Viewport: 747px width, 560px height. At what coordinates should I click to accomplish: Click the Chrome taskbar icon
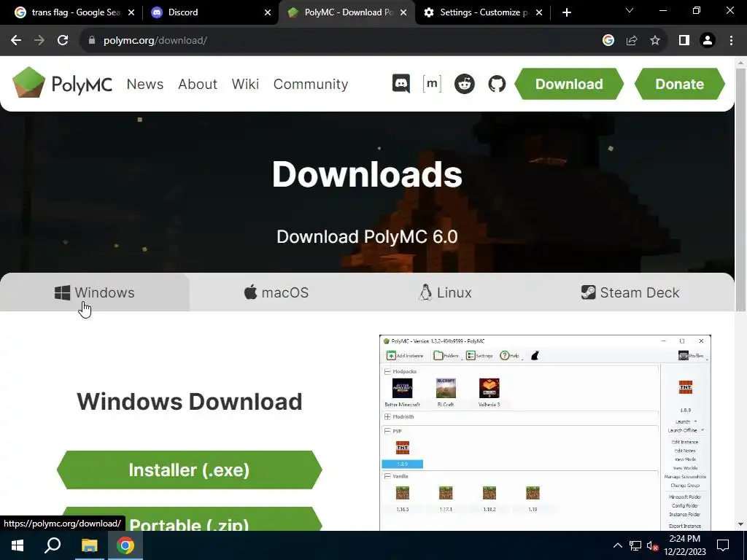click(125, 545)
